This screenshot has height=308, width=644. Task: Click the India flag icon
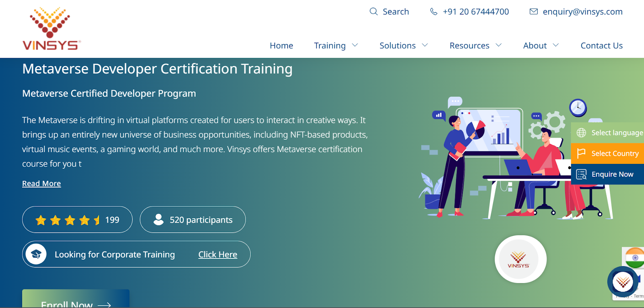pos(635,258)
